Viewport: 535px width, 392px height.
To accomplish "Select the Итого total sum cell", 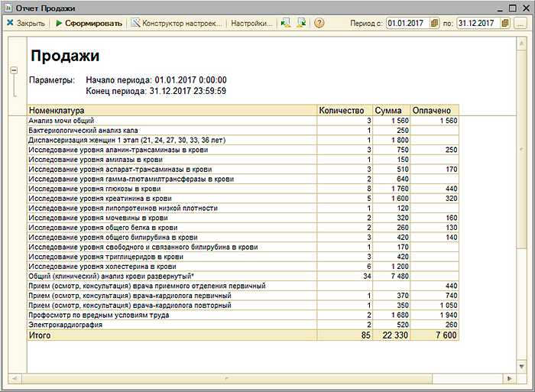I will click(394, 335).
